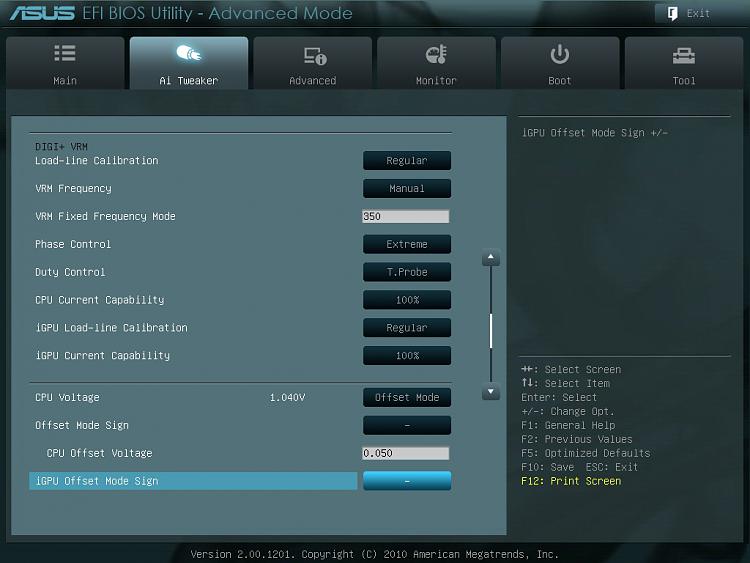
Task: Click the ASUS logo
Action: pyautogui.click(x=42, y=13)
